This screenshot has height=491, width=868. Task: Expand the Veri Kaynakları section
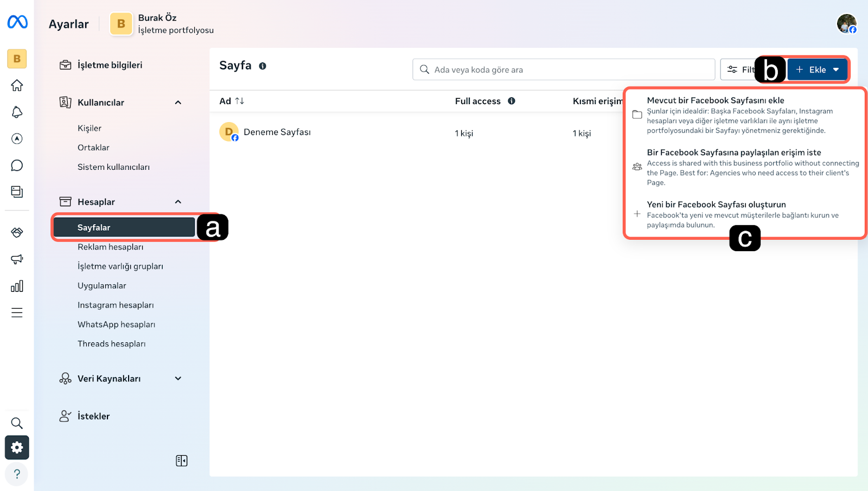tap(178, 379)
